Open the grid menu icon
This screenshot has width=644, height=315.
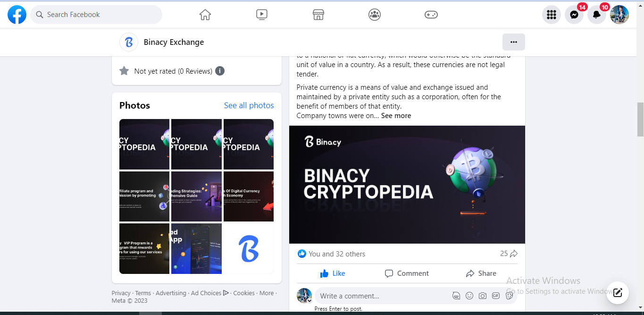point(552,15)
